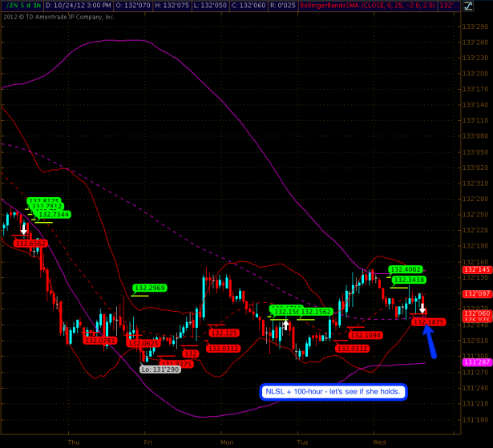
Task: Select the red 132.1094 price bubble
Action: point(366,335)
